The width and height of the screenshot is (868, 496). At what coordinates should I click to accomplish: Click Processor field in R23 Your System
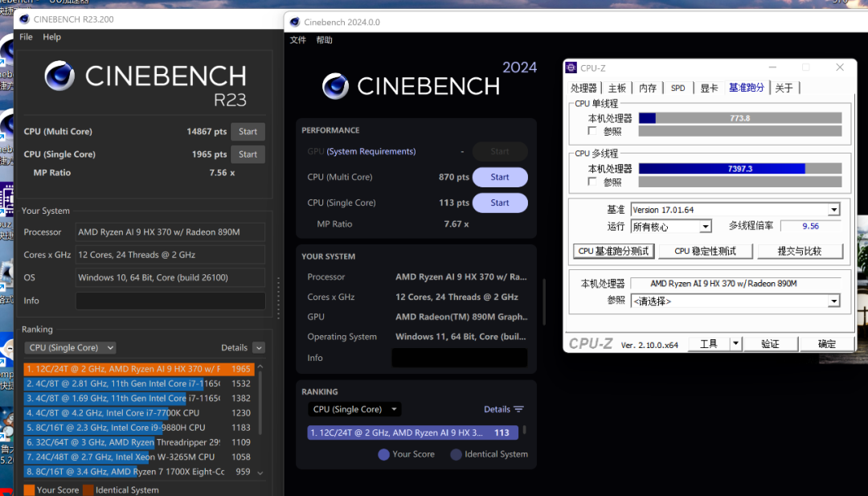click(170, 232)
